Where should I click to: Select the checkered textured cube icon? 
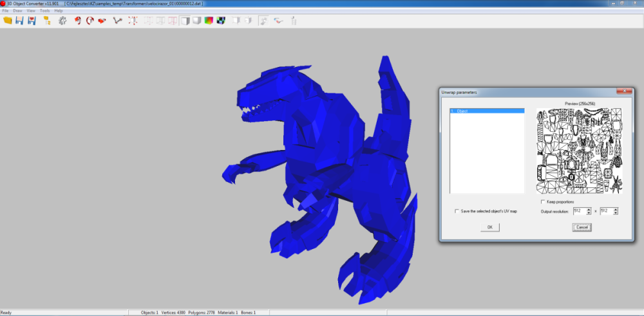(221, 21)
